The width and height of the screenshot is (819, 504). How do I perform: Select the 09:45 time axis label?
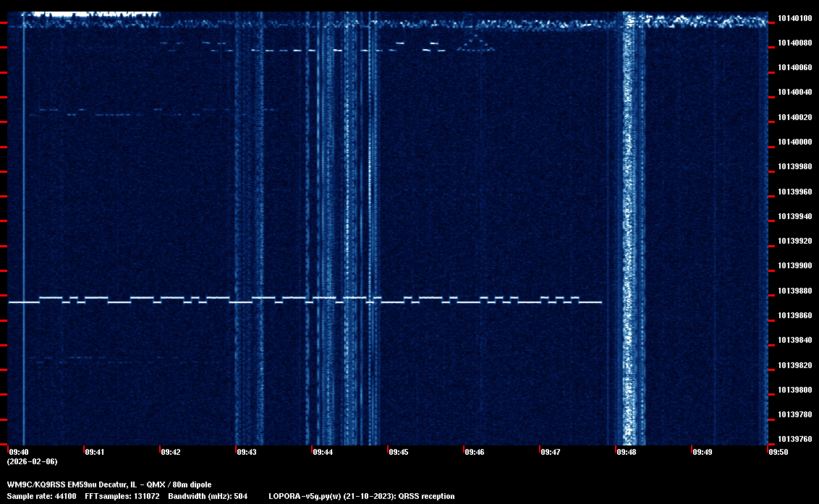(399, 452)
